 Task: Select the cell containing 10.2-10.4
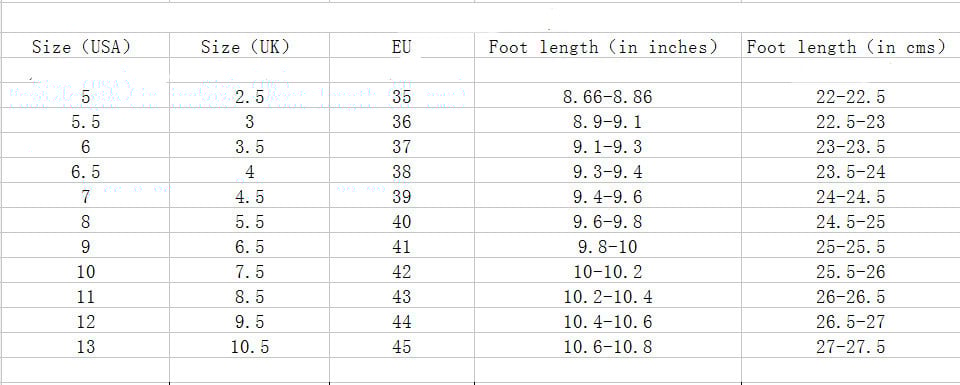click(x=607, y=296)
